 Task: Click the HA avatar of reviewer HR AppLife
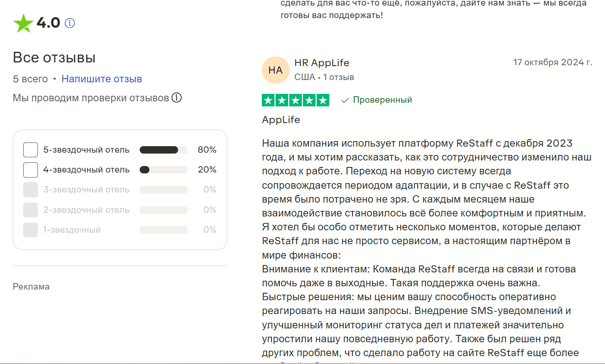click(275, 70)
